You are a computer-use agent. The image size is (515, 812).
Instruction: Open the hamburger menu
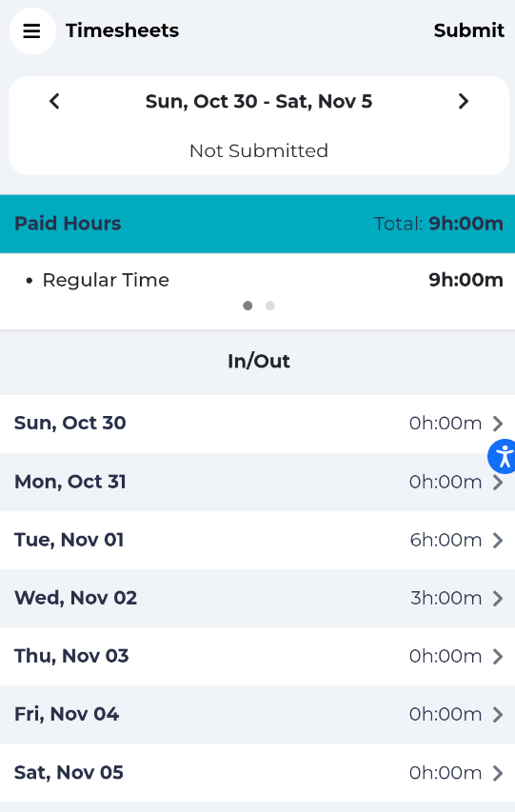32,31
